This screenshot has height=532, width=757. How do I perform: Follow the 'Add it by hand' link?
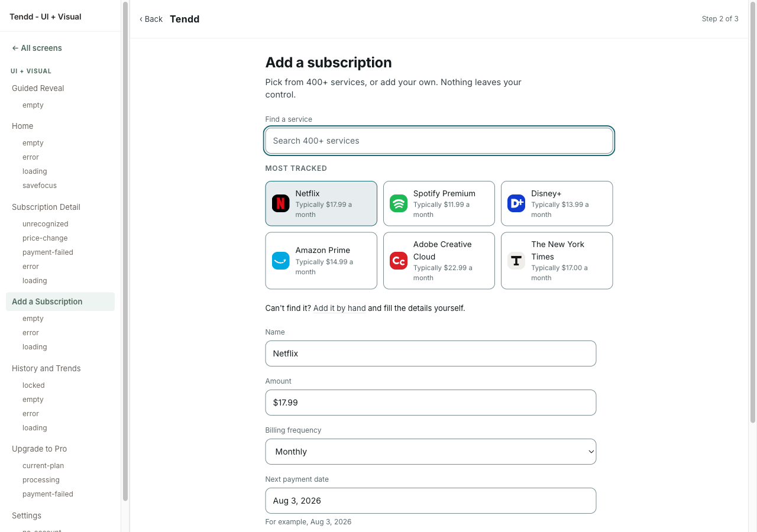pos(339,308)
